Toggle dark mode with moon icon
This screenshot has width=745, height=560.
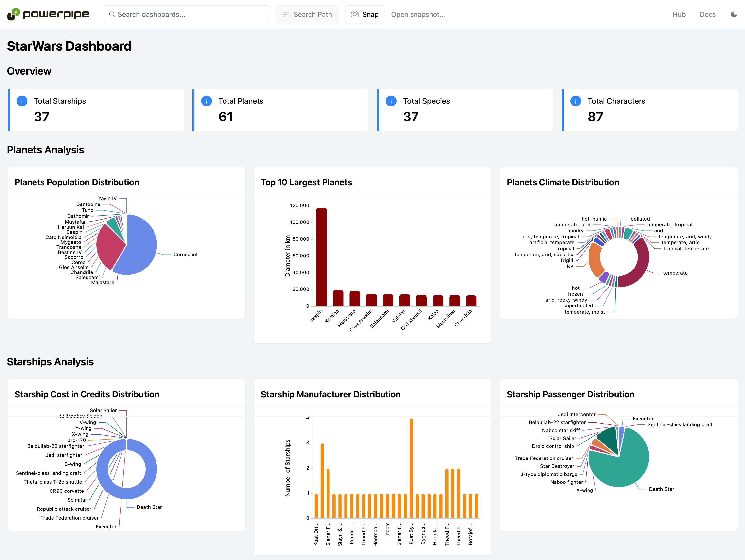tap(734, 14)
